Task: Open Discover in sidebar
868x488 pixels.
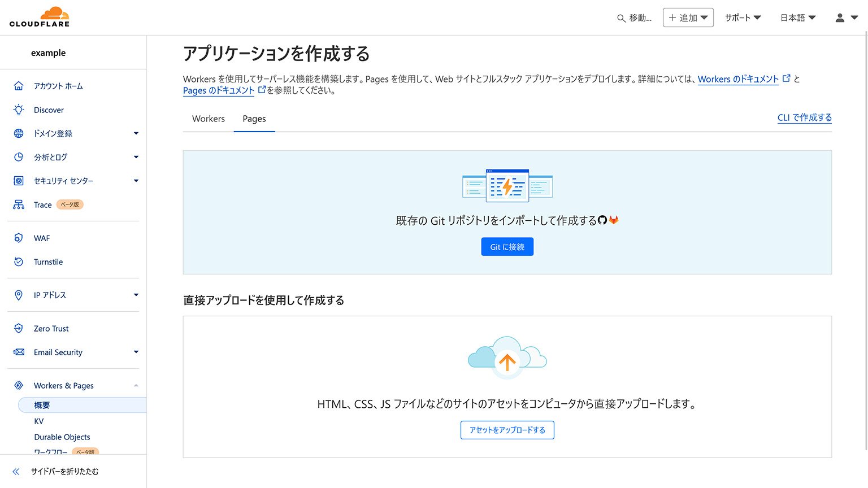Action: (x=49, y=110)
